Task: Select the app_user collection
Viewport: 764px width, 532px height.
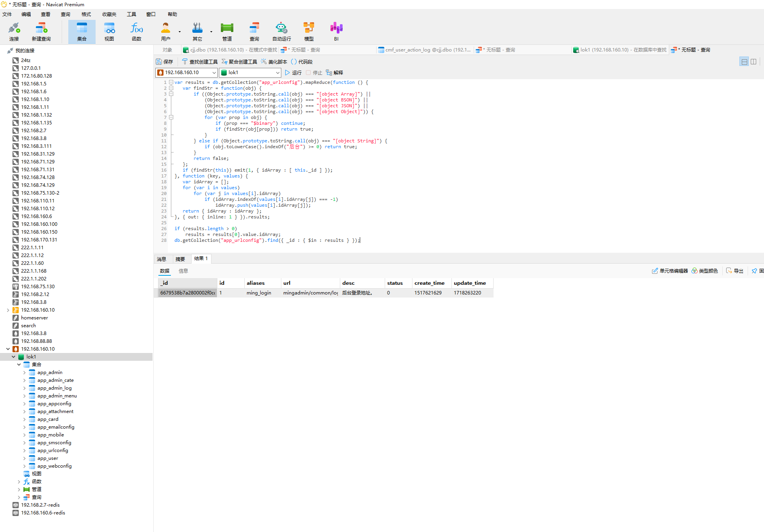Action: (48, 458)
